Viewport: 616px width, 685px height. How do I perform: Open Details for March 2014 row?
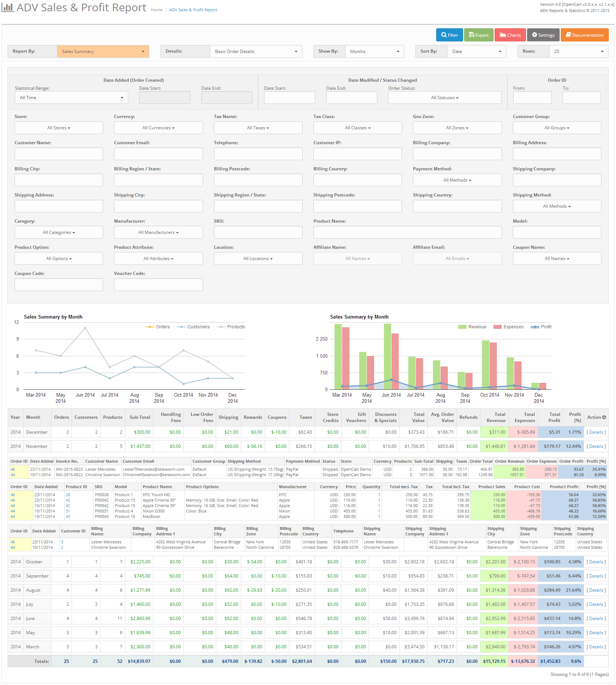596,647
